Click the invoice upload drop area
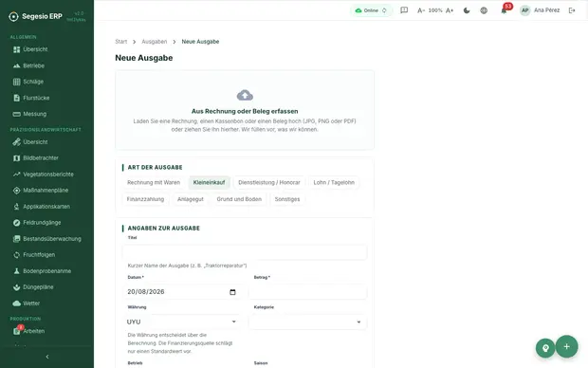588x368 pixels. (245, 110)
